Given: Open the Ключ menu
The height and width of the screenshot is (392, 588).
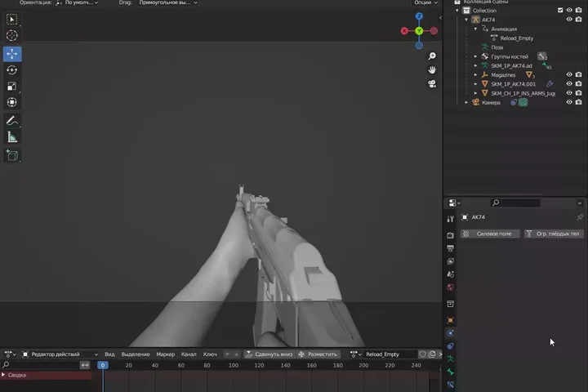Looking at the screenshot, I should tap(210, 354).
